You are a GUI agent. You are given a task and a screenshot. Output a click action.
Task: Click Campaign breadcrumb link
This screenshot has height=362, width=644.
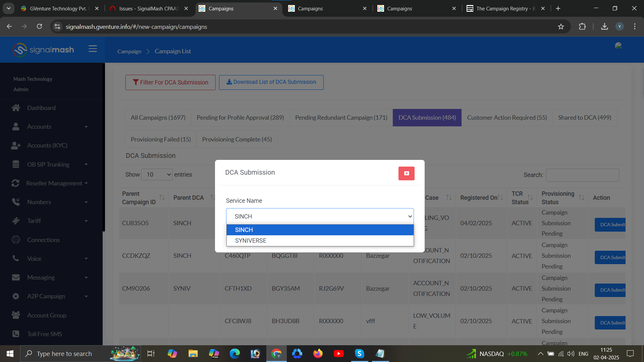click(x=129, y=51)
